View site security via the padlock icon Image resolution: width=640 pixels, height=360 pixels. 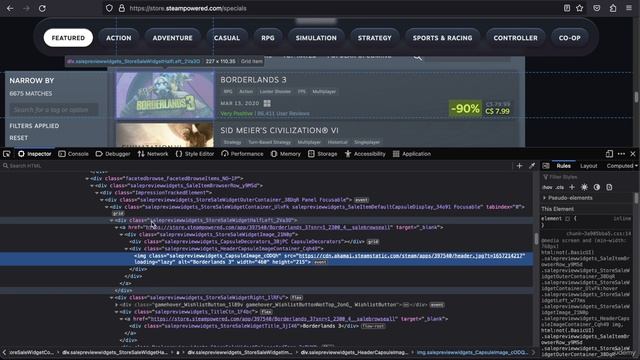pyautogui.click(x=122, y=8)
